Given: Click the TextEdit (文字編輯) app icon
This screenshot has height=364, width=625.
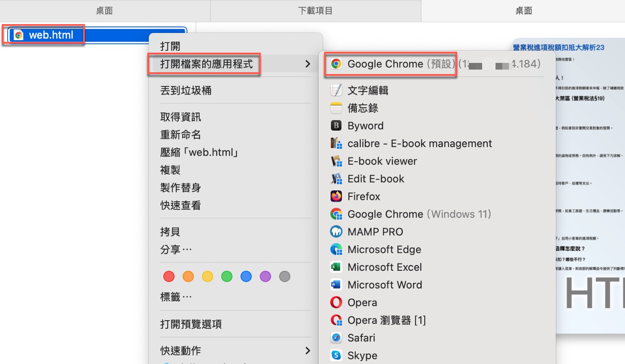Looking at the screenshot, I should [336, 90].
